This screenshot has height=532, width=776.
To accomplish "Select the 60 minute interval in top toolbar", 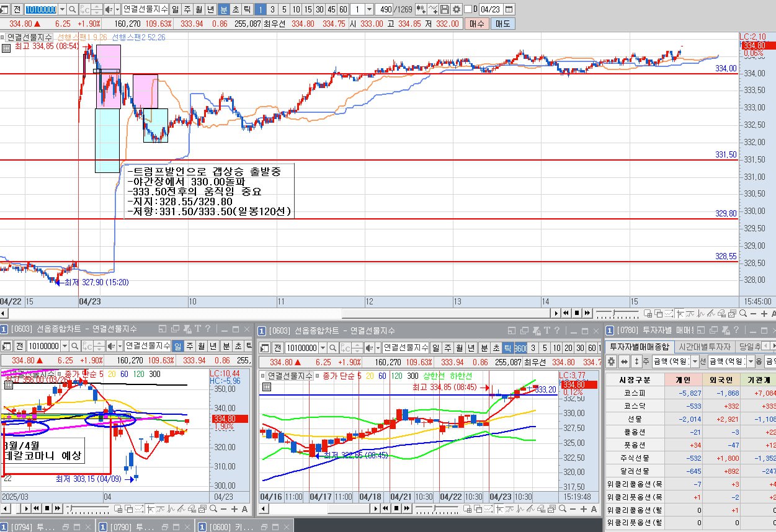I will point(343,9).
